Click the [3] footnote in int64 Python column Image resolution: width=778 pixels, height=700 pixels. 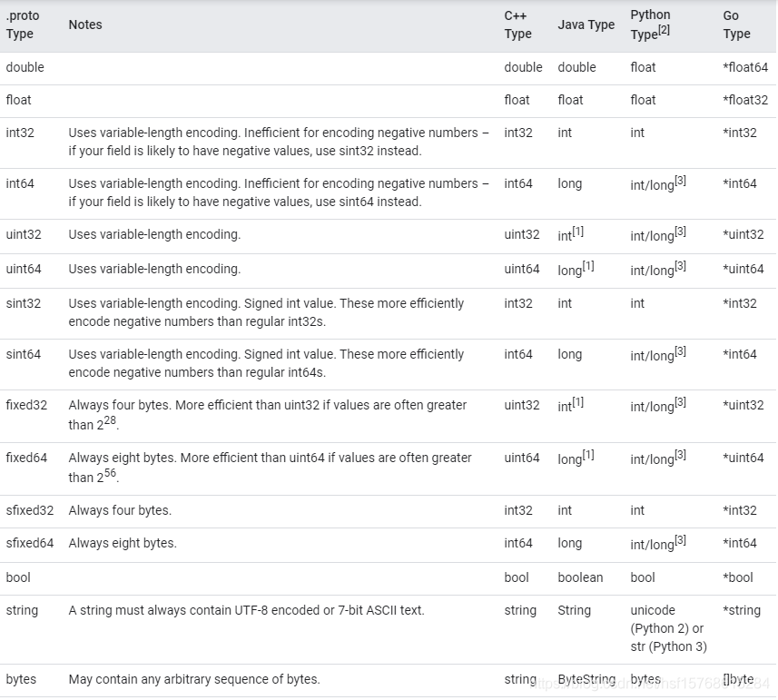(x=680, y=181)
